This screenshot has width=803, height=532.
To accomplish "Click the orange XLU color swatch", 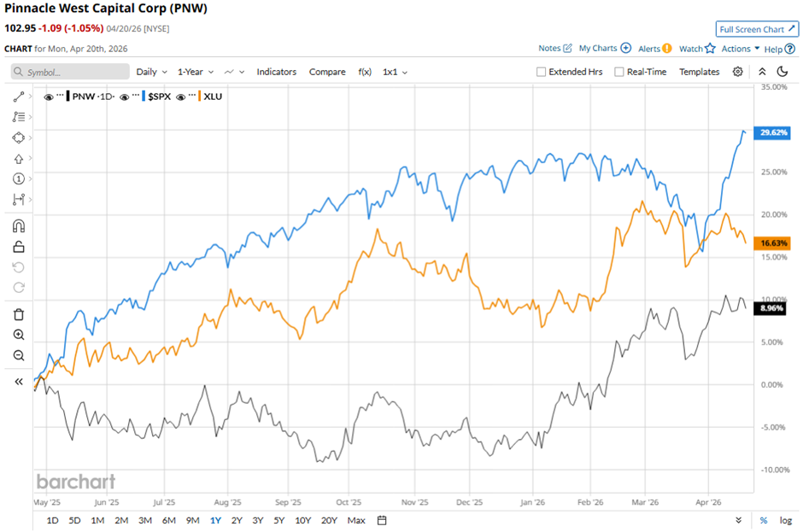I will pyautogui.click(x=199, y=96).
